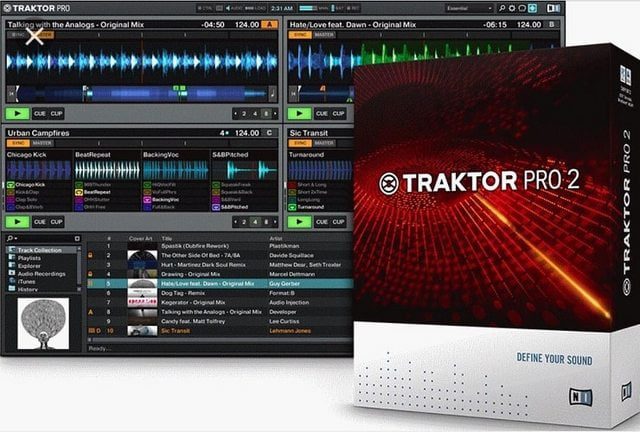Image resolution: width=640 pixels, height=432 pixels.
Task: Sort by the Artist column header
Action: point(275,238)
